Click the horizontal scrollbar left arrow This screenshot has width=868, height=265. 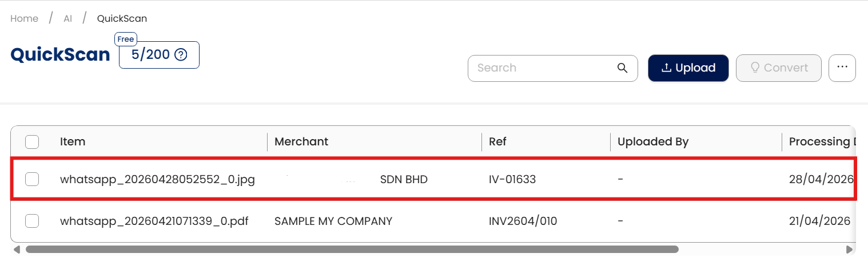17,250
